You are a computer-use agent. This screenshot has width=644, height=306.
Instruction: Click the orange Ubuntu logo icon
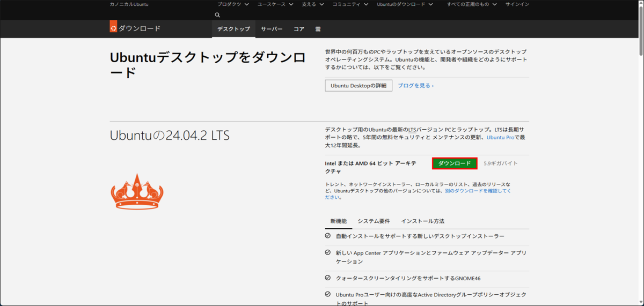[x=113, y=27]
